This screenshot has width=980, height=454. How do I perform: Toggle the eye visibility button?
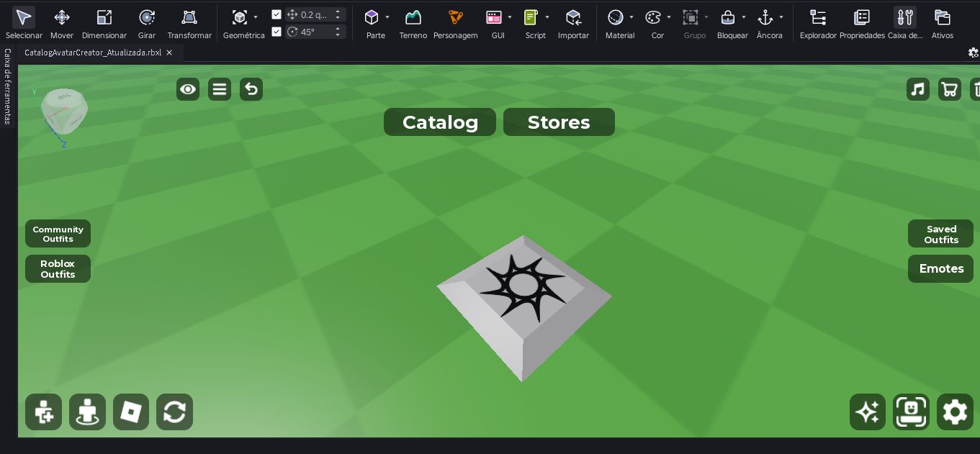pyautogui.click(x=188, y=89)
